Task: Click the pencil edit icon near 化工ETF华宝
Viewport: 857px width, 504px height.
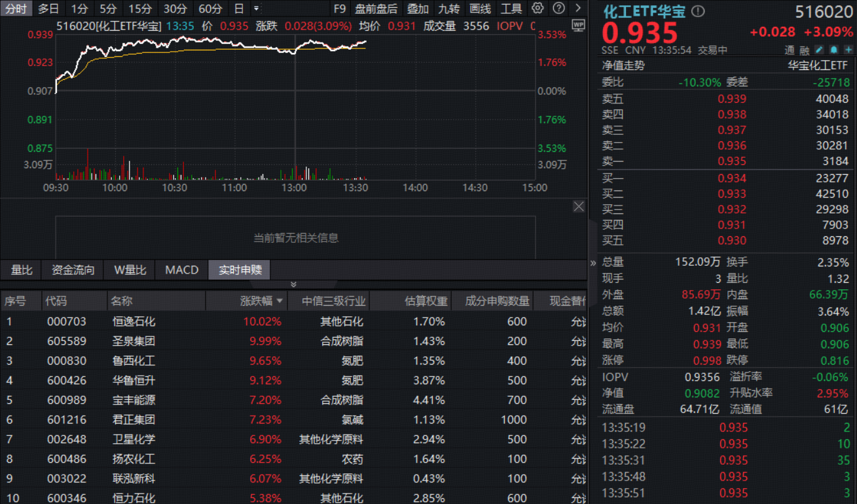Action: pos(819,50)
